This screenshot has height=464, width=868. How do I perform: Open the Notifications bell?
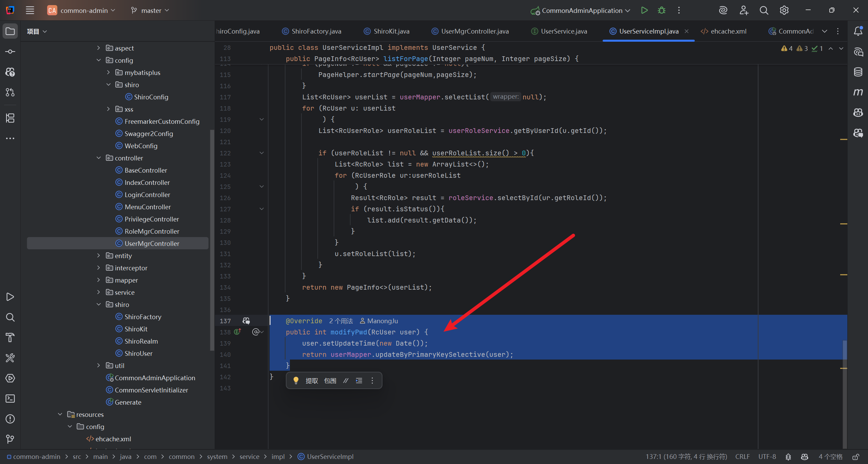tap(858, 31)
